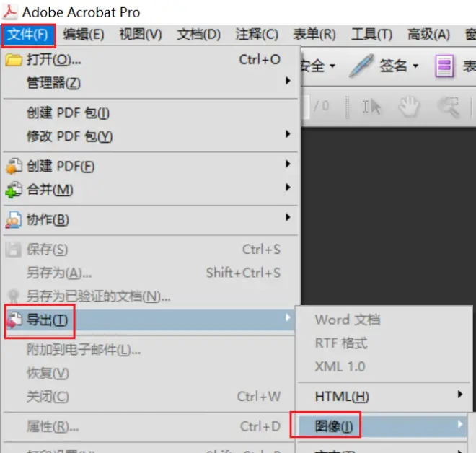Click the Ctrl+W shortcut text

[x=259, y=397]
